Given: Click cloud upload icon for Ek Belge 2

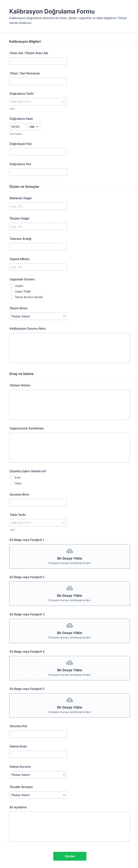Looking at the screenshot, I should pos(70,588).
